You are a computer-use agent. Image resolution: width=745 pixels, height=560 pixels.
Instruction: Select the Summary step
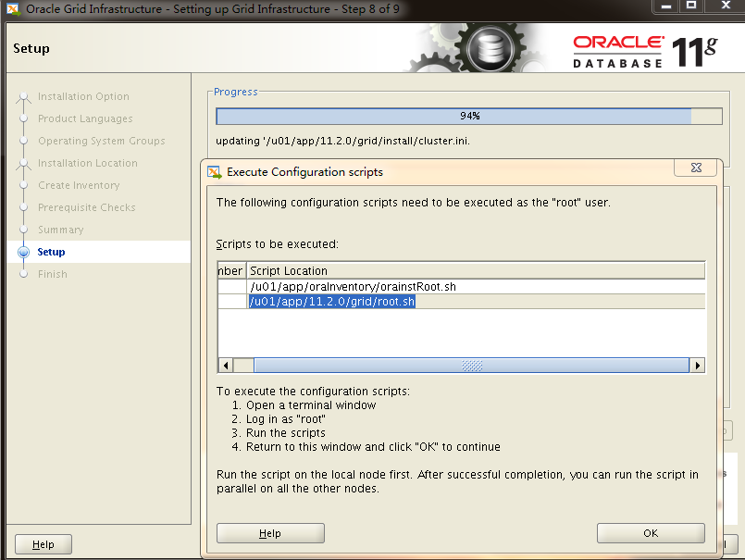[x=60, y=230]
